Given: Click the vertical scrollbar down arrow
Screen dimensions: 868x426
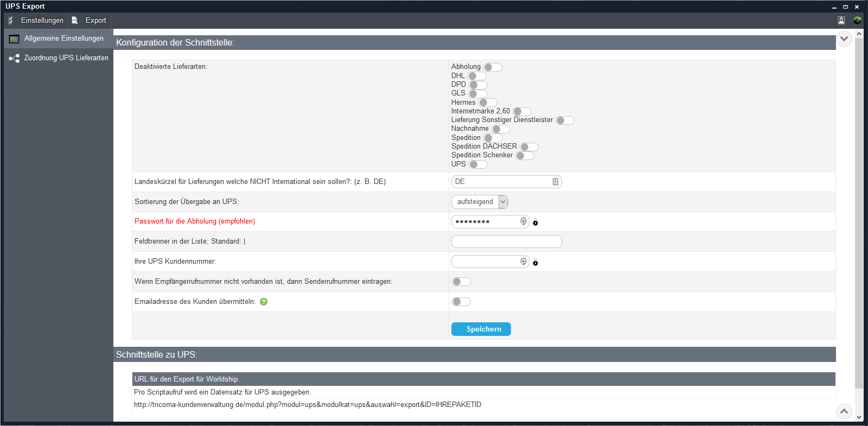Looking at the screenshot, I should [x=859, y=417].
